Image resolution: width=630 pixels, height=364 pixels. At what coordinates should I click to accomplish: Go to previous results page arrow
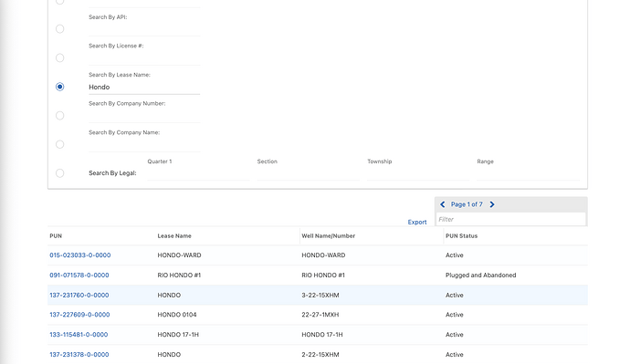pyautogui.click(x=442, y=204)
